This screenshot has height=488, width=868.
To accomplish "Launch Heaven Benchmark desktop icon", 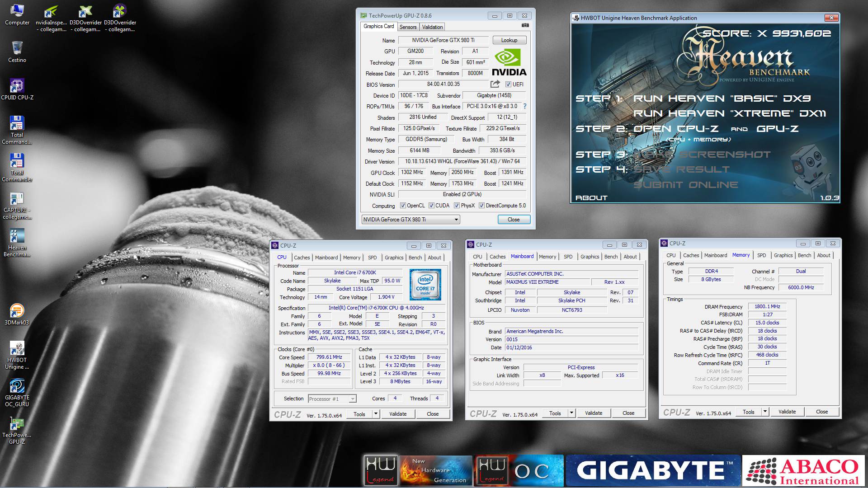I will coord(17,243).
